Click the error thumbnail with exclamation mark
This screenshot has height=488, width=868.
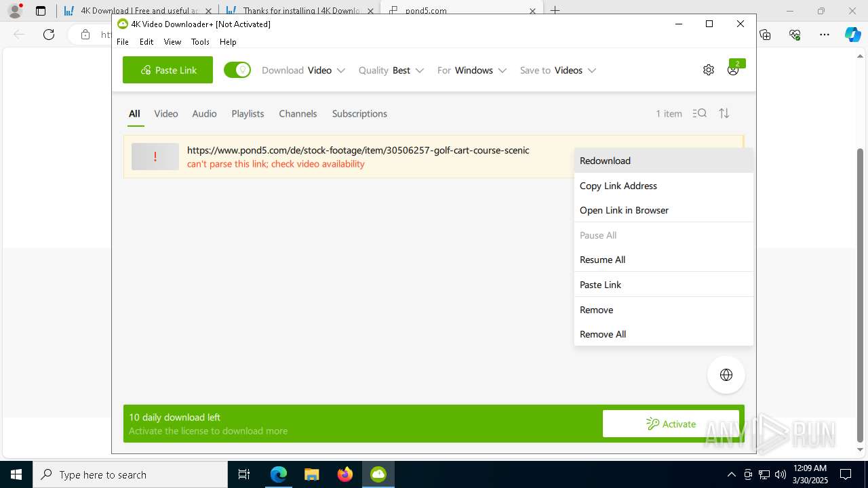[155, 157]
